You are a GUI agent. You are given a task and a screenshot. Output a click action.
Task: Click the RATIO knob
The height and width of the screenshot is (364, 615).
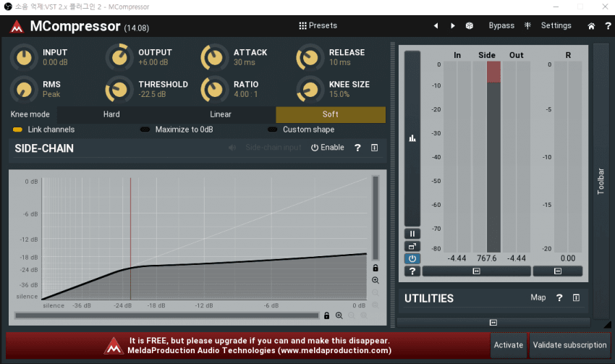(x=215, y=90)
